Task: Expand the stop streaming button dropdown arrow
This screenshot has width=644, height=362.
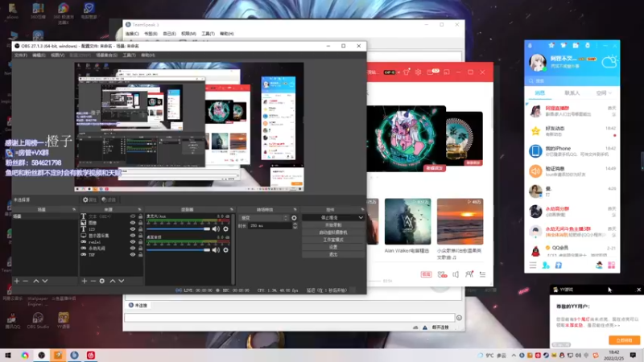Action: [361, 218]
